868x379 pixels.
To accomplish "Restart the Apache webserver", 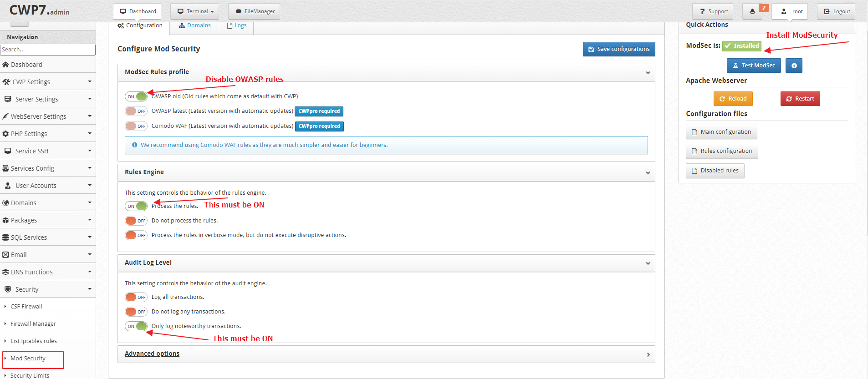I will pyautogui.click(x=800, y=99).
